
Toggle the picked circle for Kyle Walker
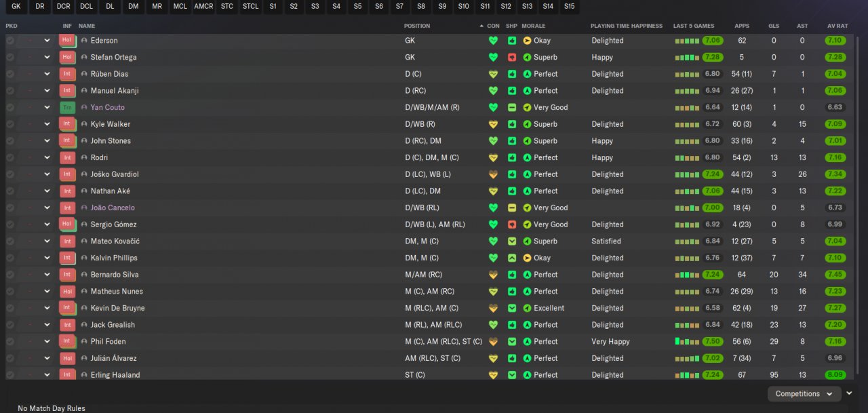click(x=10, y=124)
